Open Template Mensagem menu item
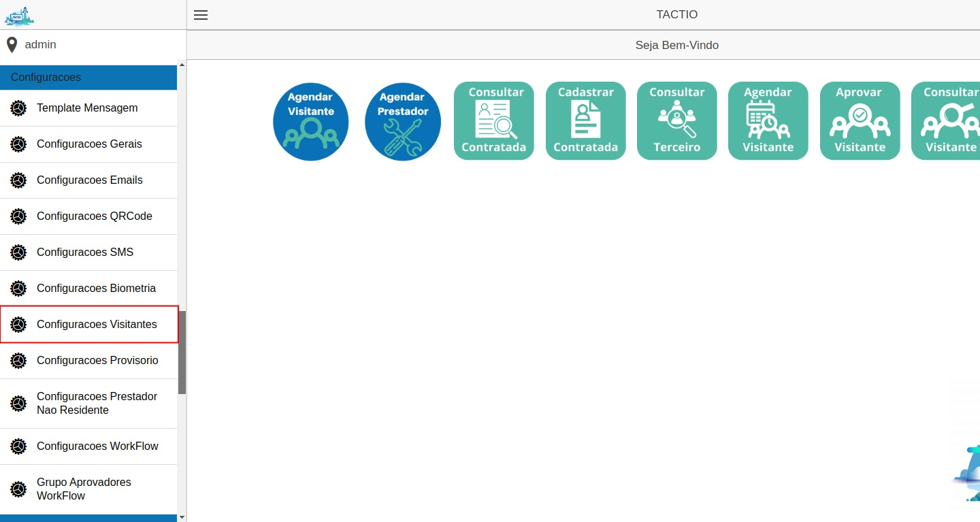The image size is (980, 522). coord(87,108)
